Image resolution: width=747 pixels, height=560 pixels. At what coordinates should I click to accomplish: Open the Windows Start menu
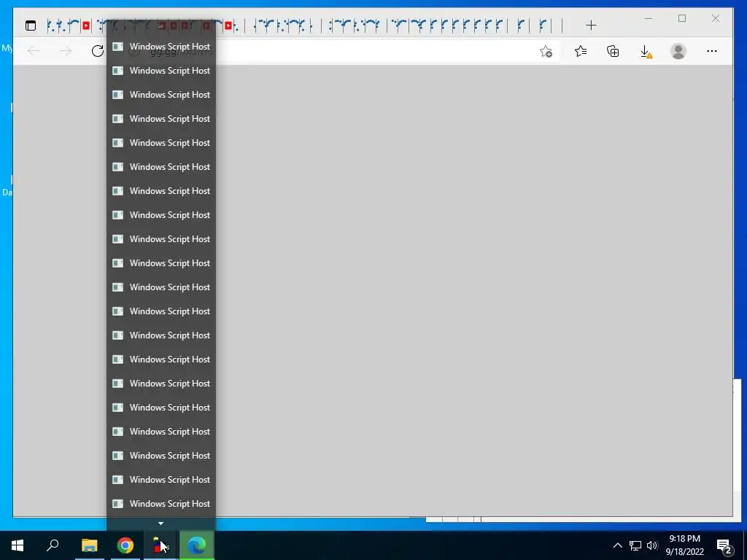tap(18, 545)
